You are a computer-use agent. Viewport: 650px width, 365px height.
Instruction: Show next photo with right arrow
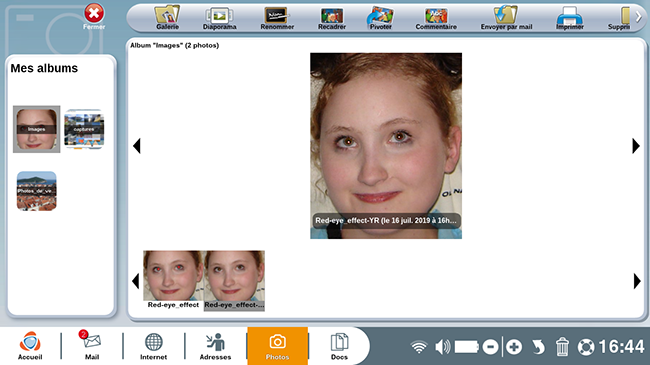[x=636, y=146]
